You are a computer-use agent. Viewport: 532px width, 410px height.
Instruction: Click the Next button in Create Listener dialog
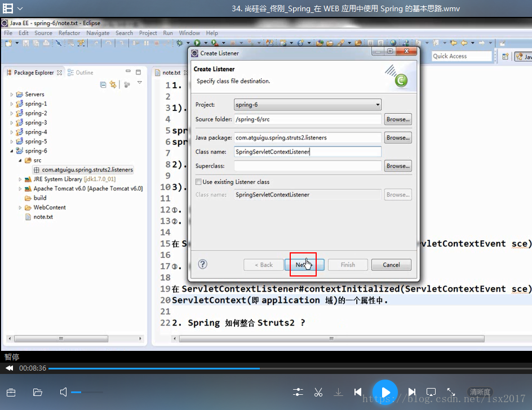tap(304, 265)
